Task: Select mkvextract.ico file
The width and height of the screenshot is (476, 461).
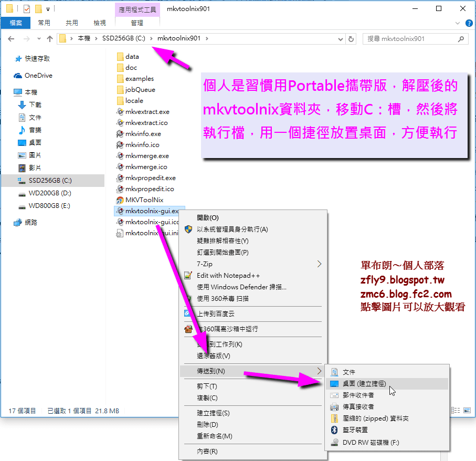Action: pos(142,123)
